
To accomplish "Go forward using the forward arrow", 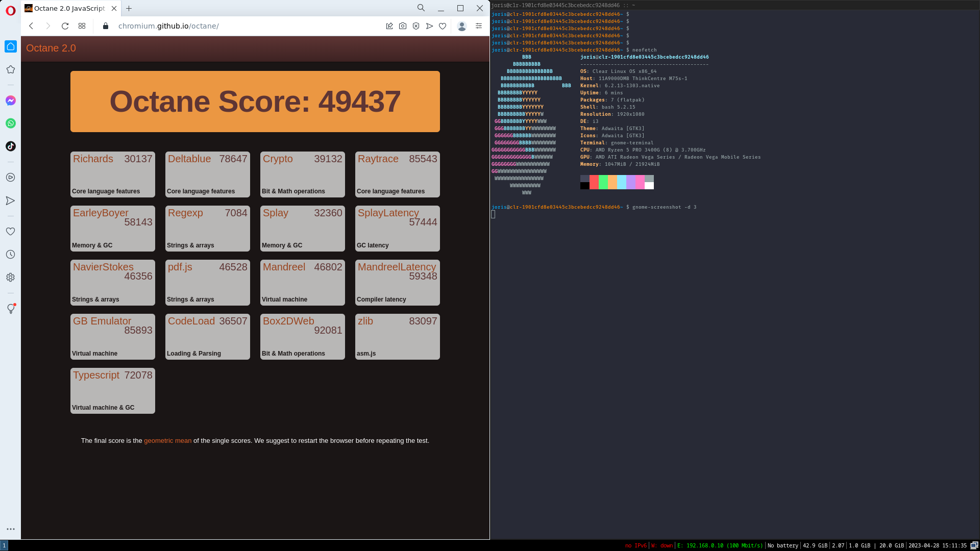I will (x=48, y=26).
